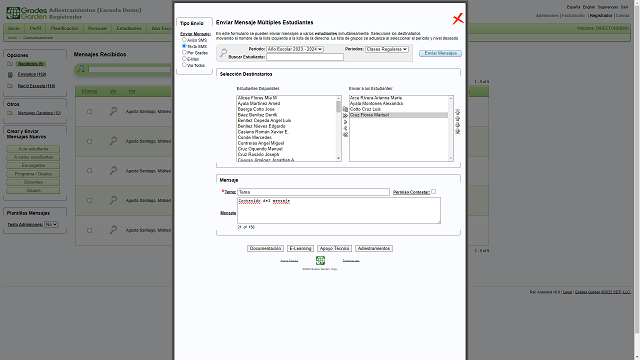Click the Mensaje textarea
The height and width of the screenshot is (360, 640).
pos(339,210)
